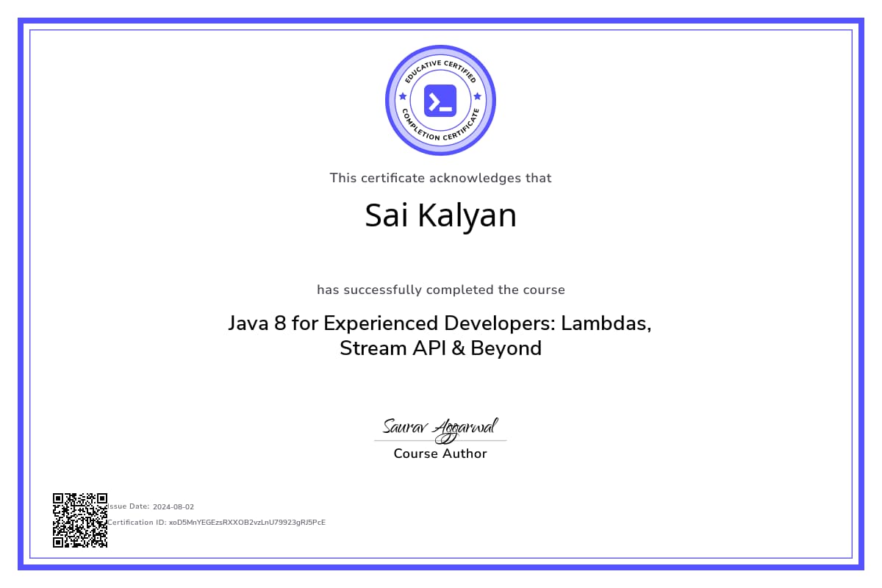The image size is (882, 588).
Task: Click the "Certification ID:" label
Action: click(x=137, y=523)
